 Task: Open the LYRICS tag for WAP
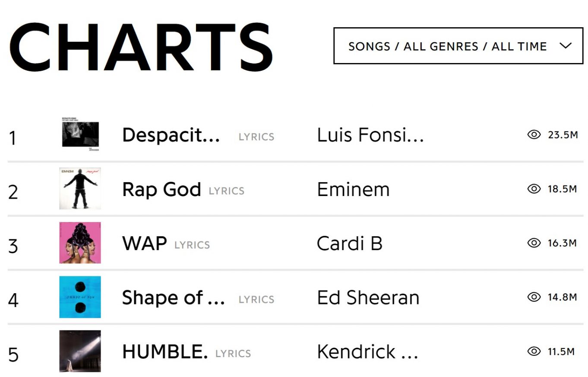click(193, 245)
